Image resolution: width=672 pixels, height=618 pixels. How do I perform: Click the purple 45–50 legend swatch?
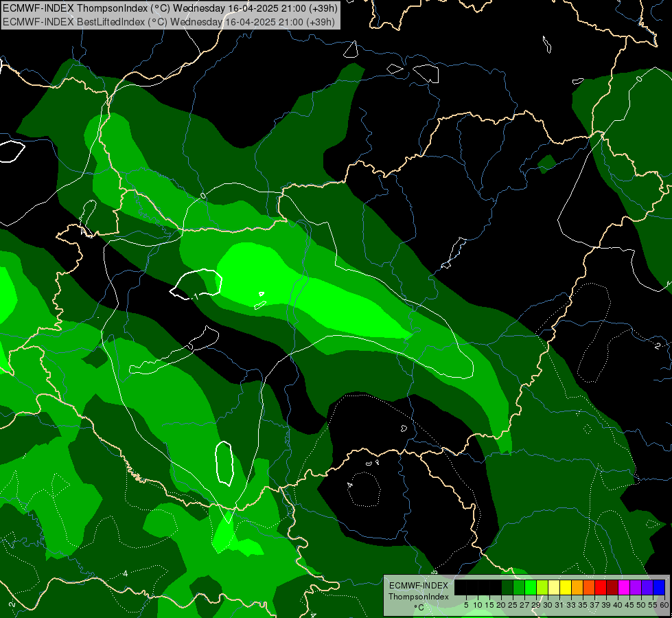[636, 587]
